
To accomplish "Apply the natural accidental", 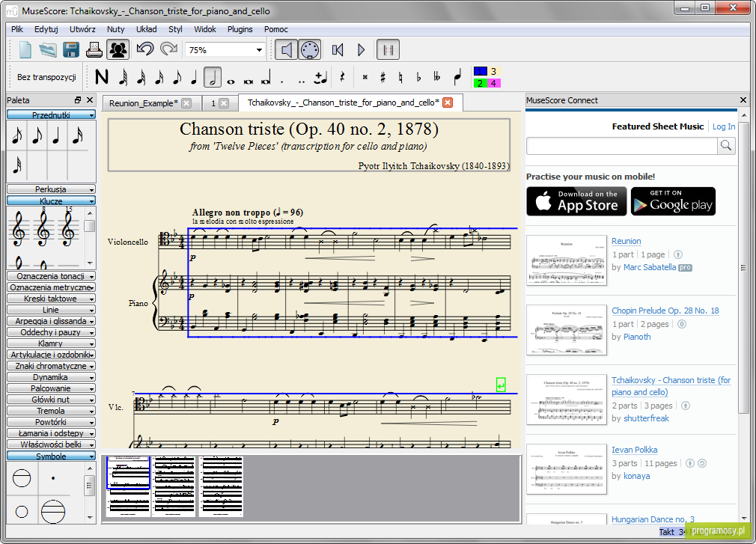I will click(400, 77).
